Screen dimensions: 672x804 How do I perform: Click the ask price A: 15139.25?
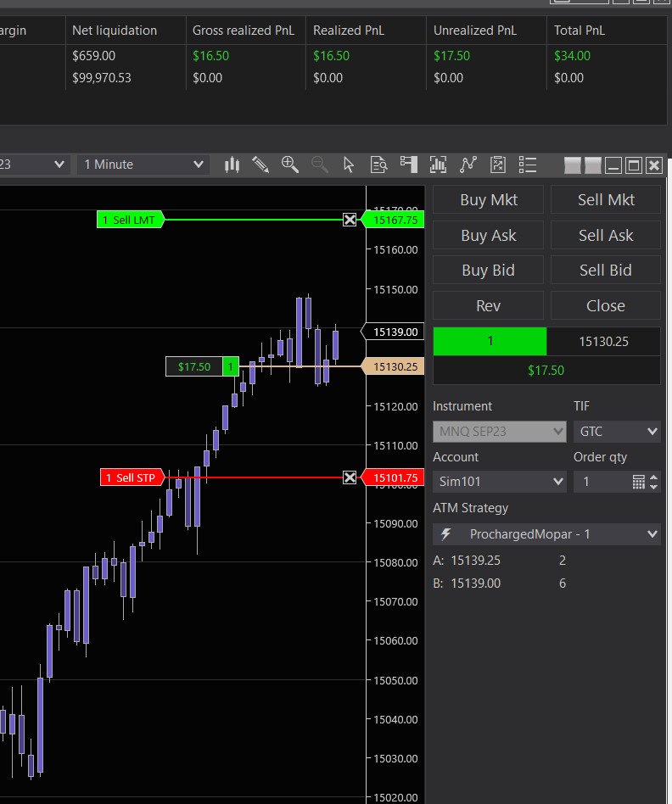[x=467, y=561]
